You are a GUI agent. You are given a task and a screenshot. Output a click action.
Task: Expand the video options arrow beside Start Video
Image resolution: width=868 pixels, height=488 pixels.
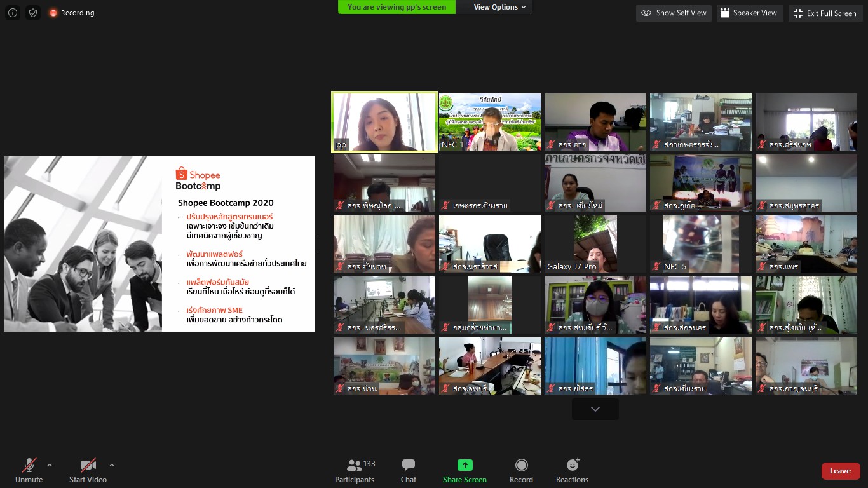(112, 465)
